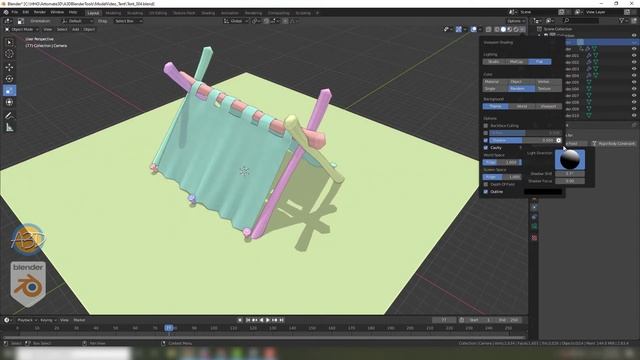This screenshot has width=640, height=360.
Task: Open the viewport Options dropdown
Action: point(516,21)
